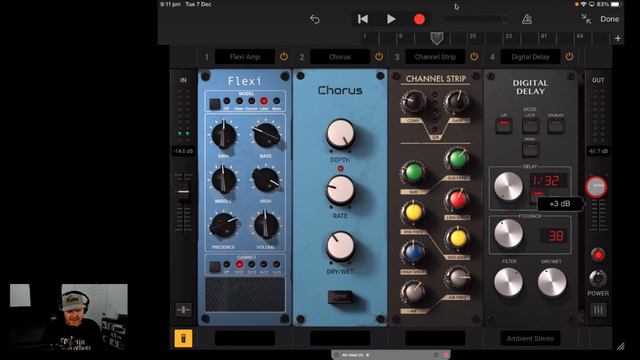The height and width of the screenshot is (360, 640).
Task: Click the Flexi Middle knob
Action: pos(223,180)
